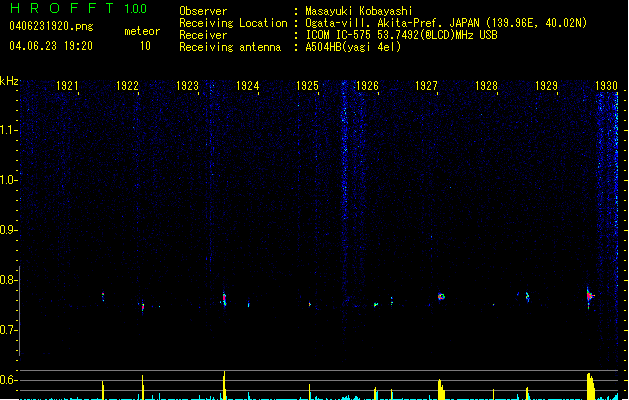Click the 1922 time axis label
The image size is (629, 400).
tap(127, 86)
